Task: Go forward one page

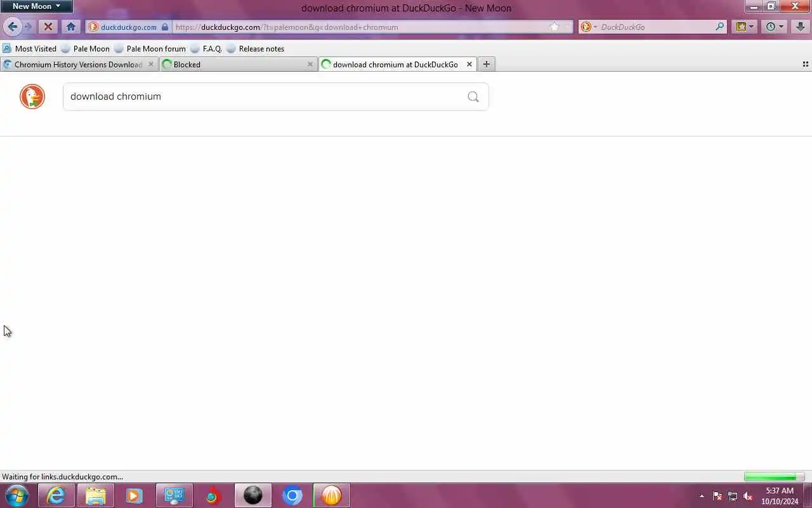Action: pos(28,27)
